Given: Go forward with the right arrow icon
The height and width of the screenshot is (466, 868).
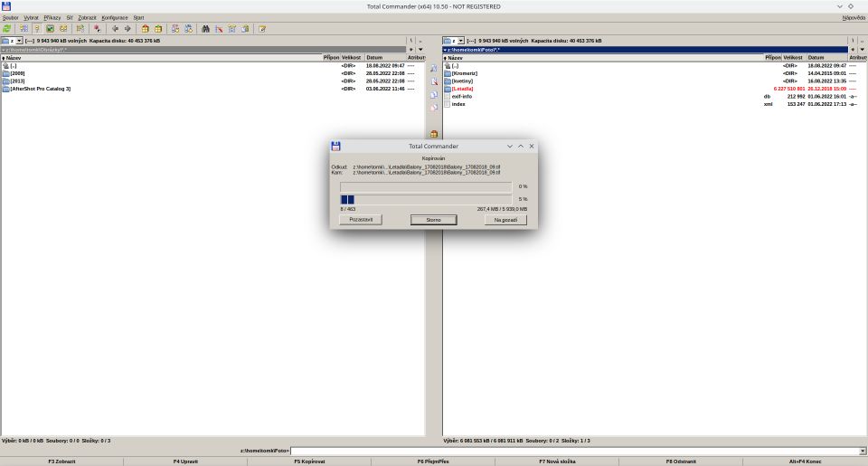Looking at the screenshot, I should (x=127, y=28).
